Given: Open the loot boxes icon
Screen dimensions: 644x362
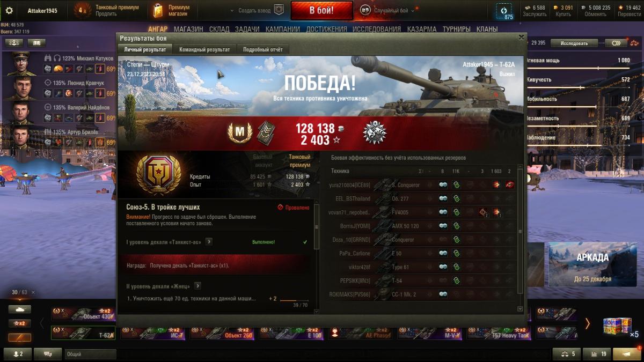Looking at the screenshot, I should click(615, 326).
